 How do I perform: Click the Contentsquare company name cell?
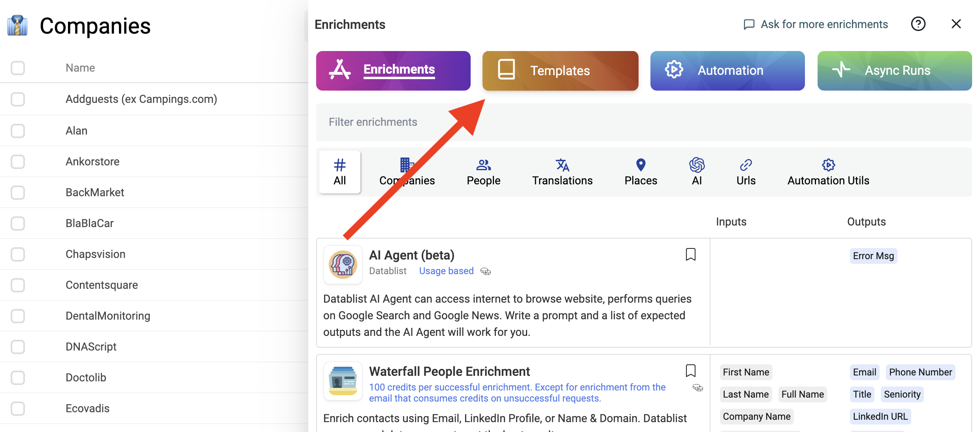[102, 285]
